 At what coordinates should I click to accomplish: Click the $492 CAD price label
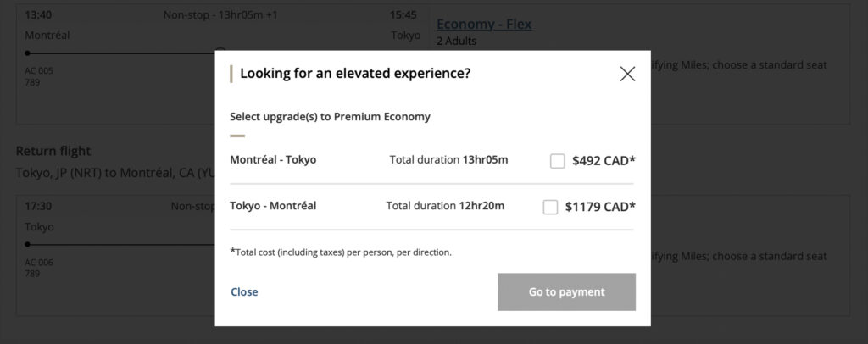point(604,160)
